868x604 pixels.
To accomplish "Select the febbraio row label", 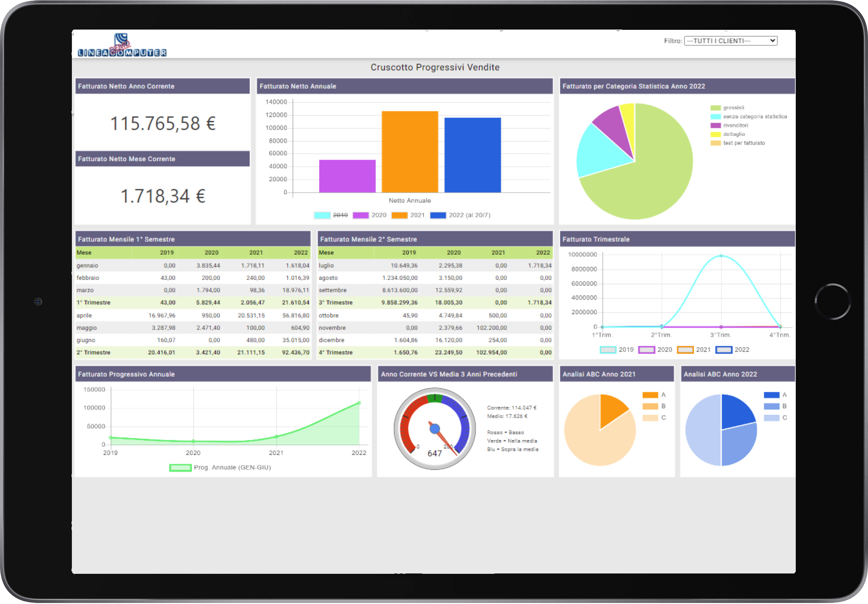I will pos(88,278).
